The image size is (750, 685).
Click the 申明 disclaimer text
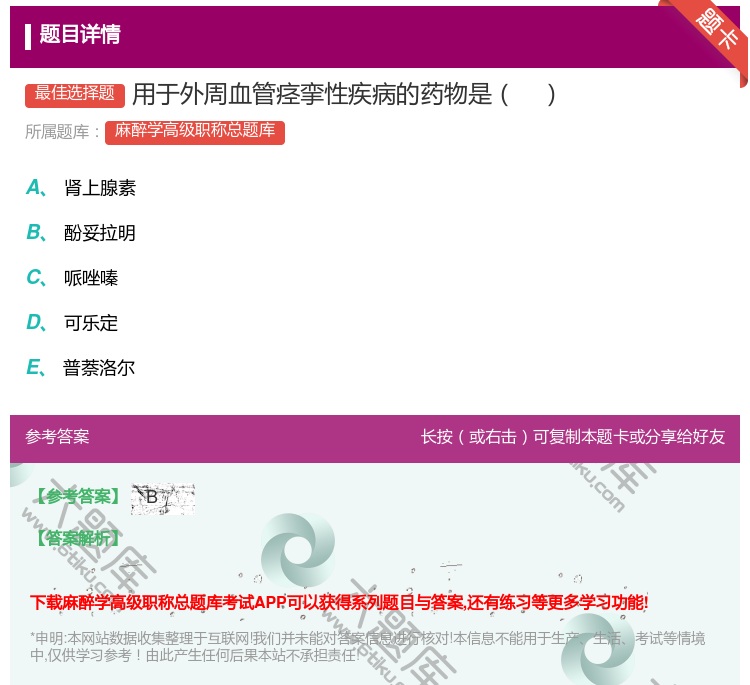(x=367, y=646)
